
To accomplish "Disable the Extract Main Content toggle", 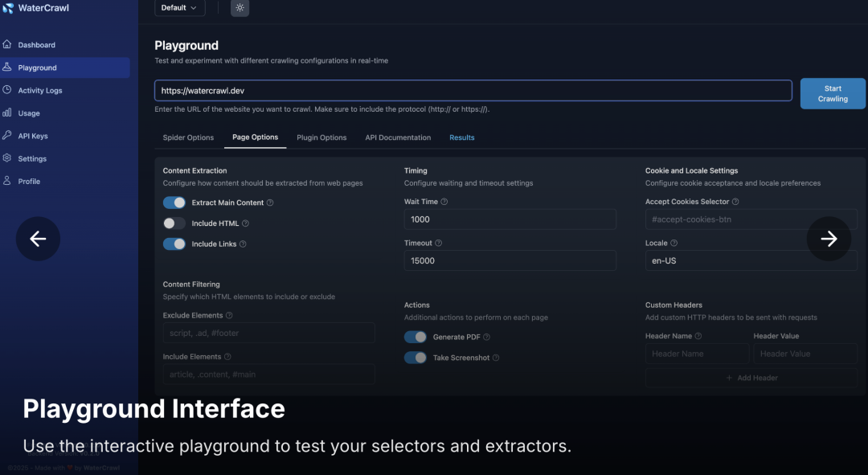I will 174,203.
